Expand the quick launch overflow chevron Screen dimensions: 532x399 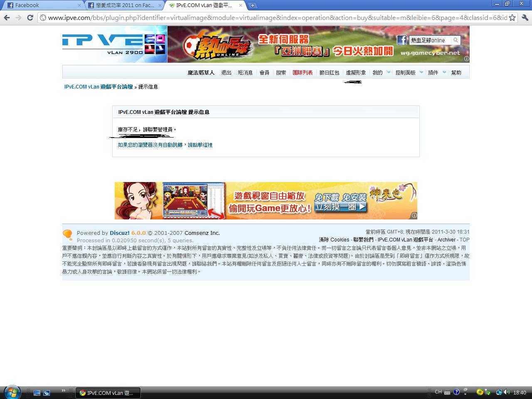[x=64, y=391]
